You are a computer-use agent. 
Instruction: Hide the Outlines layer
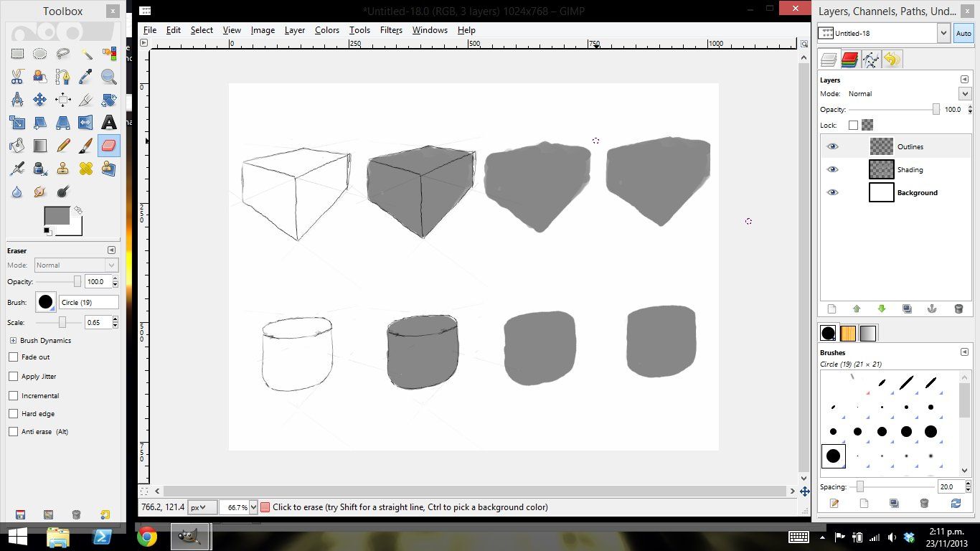(833, 146)
